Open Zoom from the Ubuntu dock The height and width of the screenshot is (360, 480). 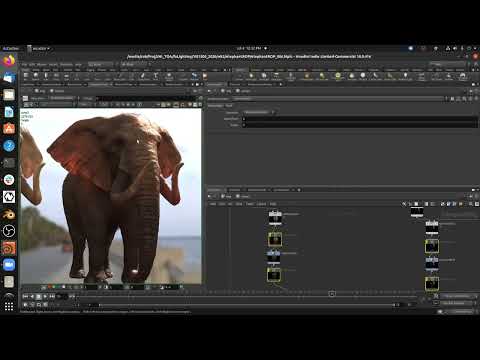pyautogui.click(x=9, y=265)
